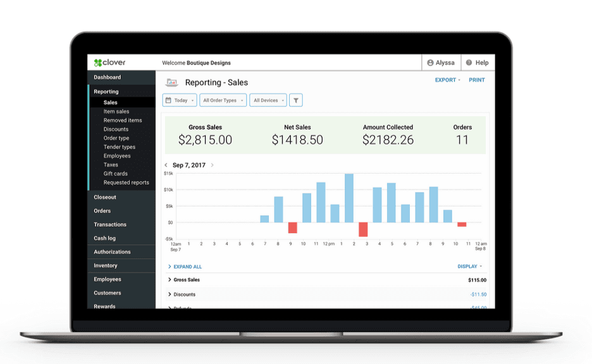The width and height of the screenshot is (592, 364).
Task: Select Item sales in the sidebar
Action: (116, 111)
